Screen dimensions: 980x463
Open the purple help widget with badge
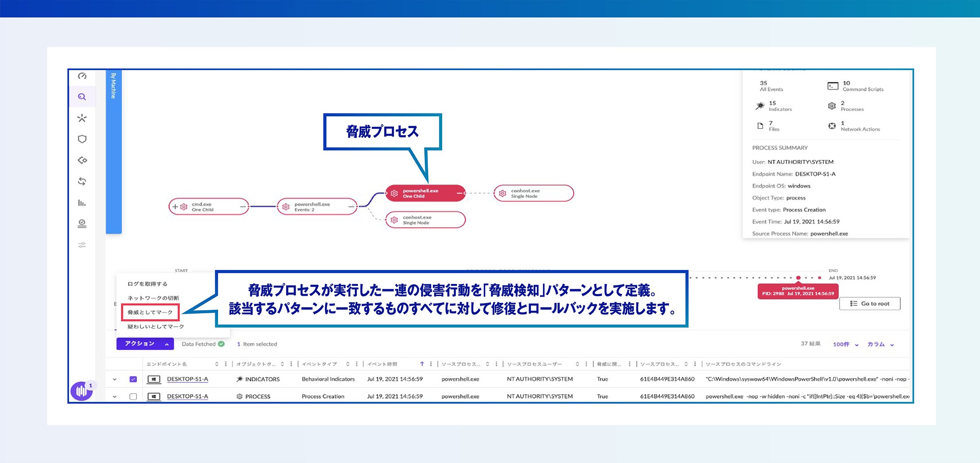(81, 391)
